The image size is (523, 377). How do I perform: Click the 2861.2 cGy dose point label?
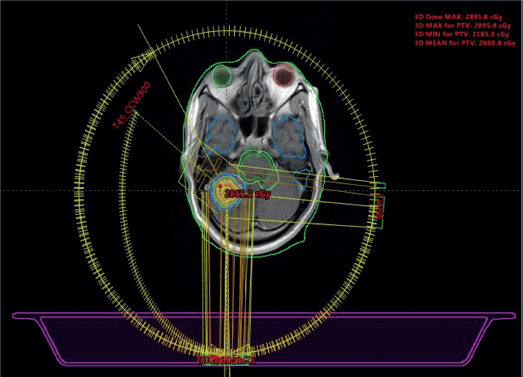247,194
